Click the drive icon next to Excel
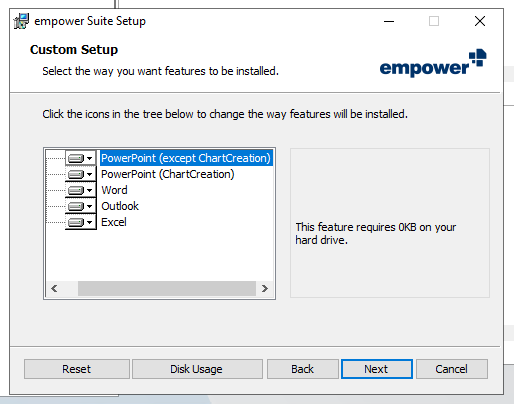Screen dimensions: 514x404 tap(76, 222)
